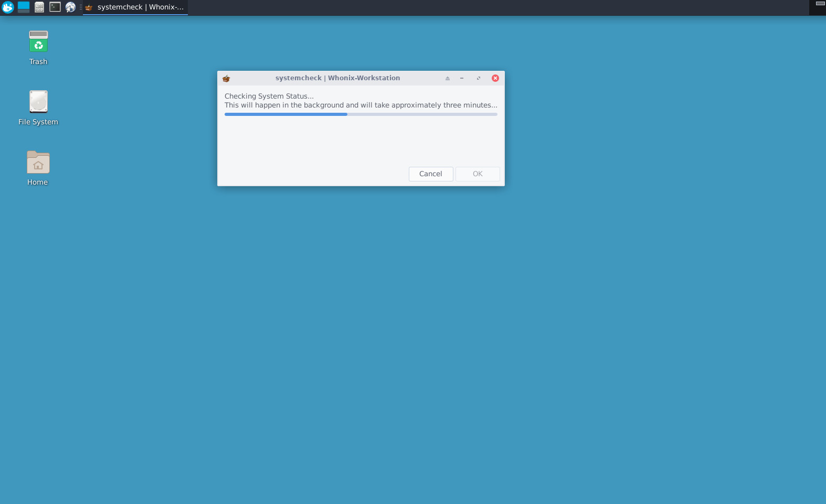Close the systemcheck dialog with red X
The image size is (826, 504).
tap(495, 78)
